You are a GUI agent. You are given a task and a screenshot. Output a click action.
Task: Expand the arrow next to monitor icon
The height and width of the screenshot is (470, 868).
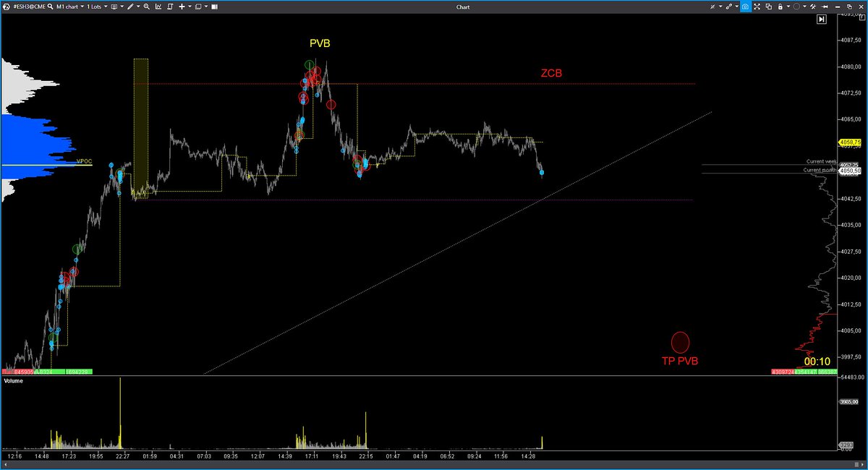click(x=122, y=7)
